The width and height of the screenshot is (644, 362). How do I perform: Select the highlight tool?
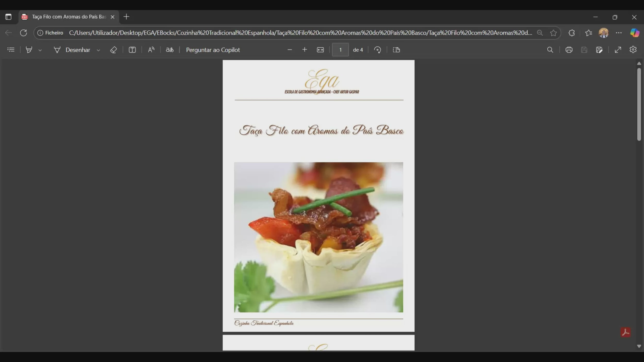29,50
